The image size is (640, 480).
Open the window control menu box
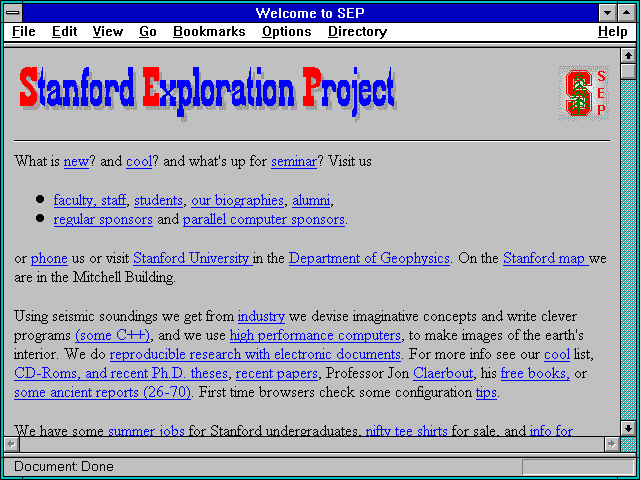(x=13, y=13)
